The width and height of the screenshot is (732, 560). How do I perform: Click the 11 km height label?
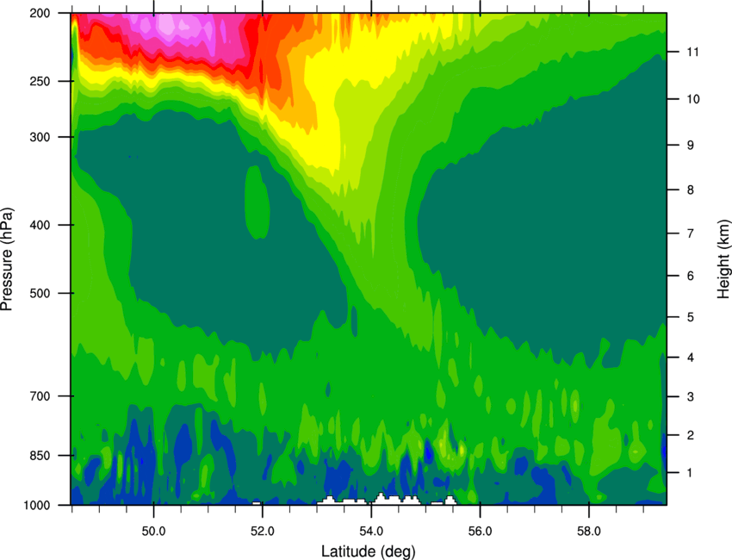point(693,52)
